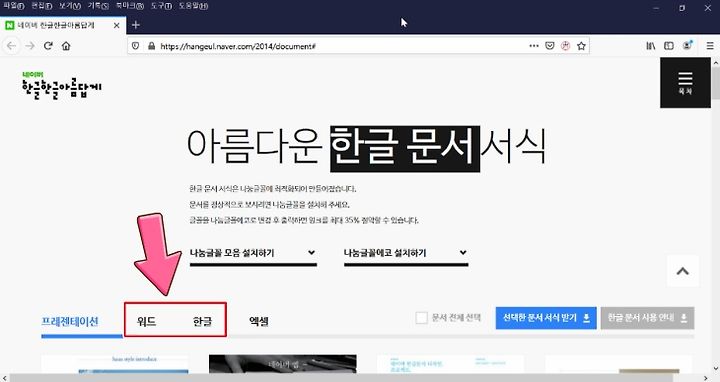The image size is (720, 382).
Task: Open the 파일 menu
Action: pos(13,6)
